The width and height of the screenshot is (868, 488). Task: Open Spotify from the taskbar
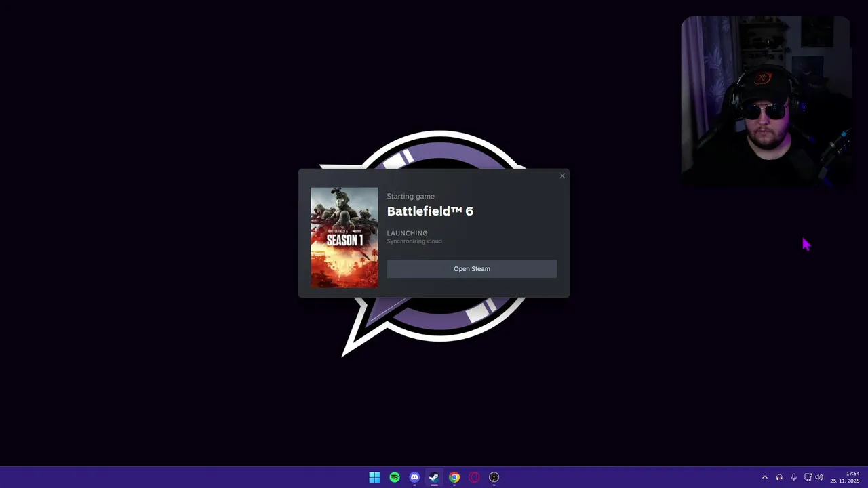[395, 477]
